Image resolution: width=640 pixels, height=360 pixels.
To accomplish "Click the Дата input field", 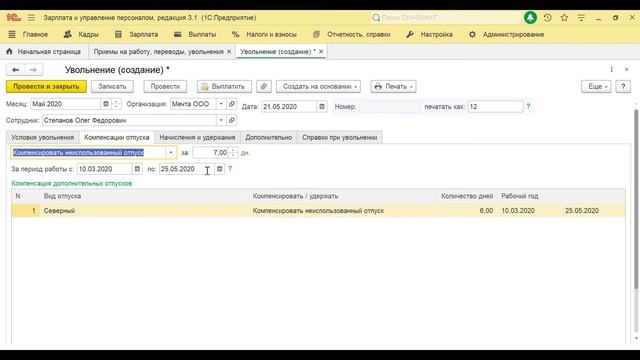I will pos(289,107).
